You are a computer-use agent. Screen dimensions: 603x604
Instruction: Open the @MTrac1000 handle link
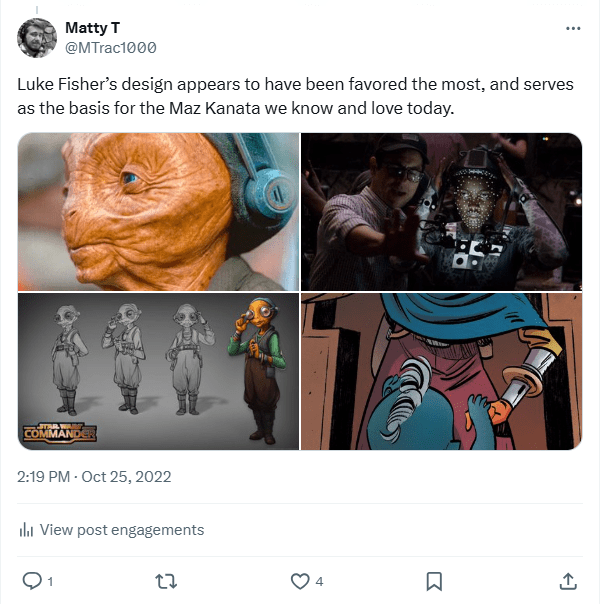tap(110, 47)
